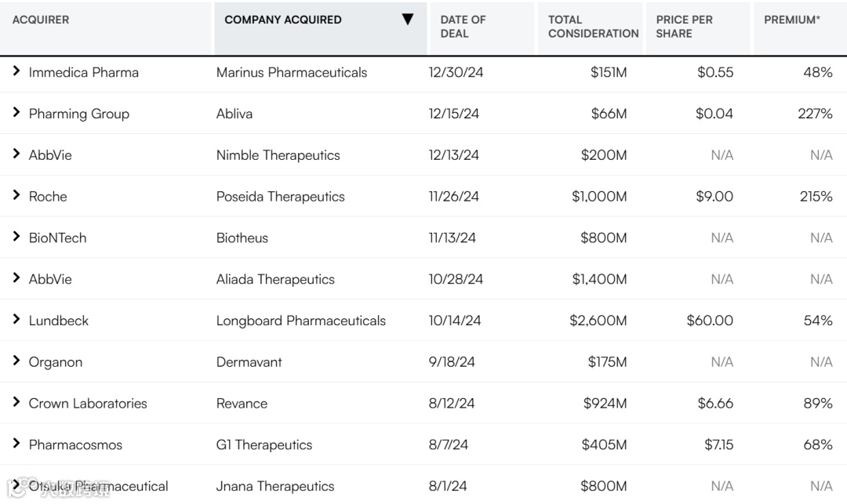847x504 pixels.
Task: Sort by Acquirer column header
Action: (41, 20)
